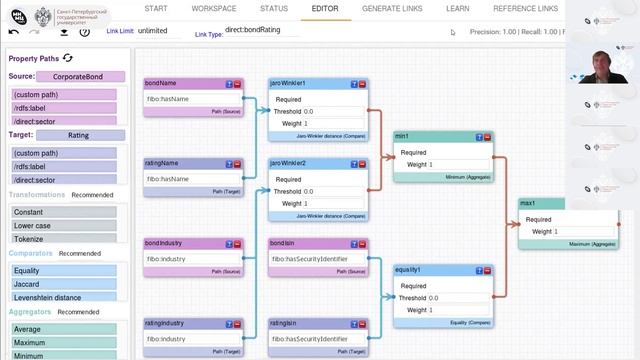Choose the Equality comparator
Image resolution: width=640 pixels, height=360 pixels.
coord(64,271)
